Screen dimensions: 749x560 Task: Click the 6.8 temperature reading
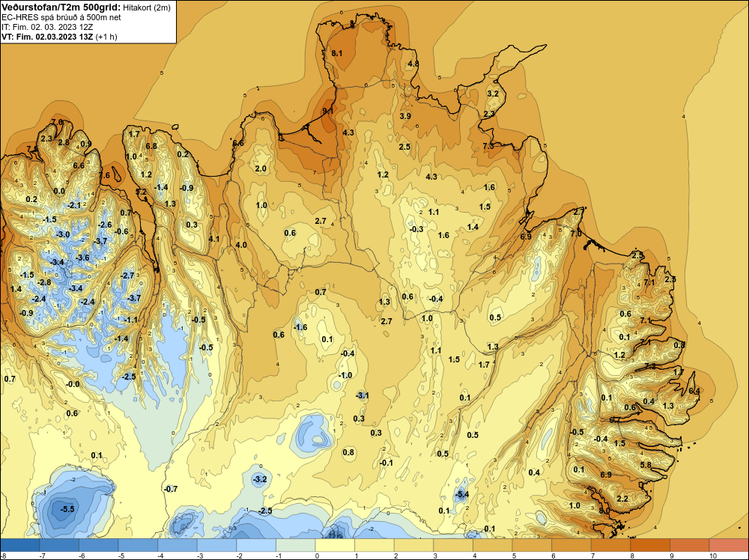coord(151,146)
